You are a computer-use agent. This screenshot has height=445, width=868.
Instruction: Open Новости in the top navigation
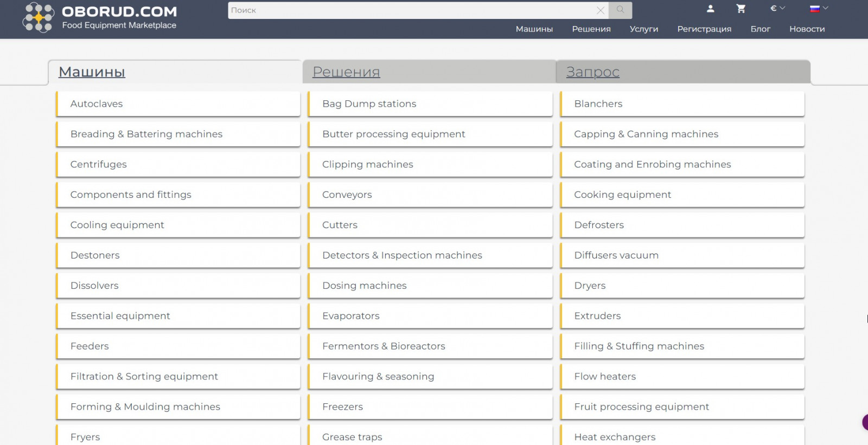point(807,29)
